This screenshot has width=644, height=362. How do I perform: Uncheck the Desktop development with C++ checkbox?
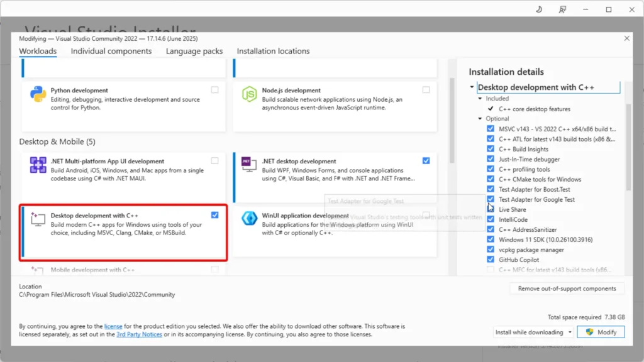click(215, 215)
